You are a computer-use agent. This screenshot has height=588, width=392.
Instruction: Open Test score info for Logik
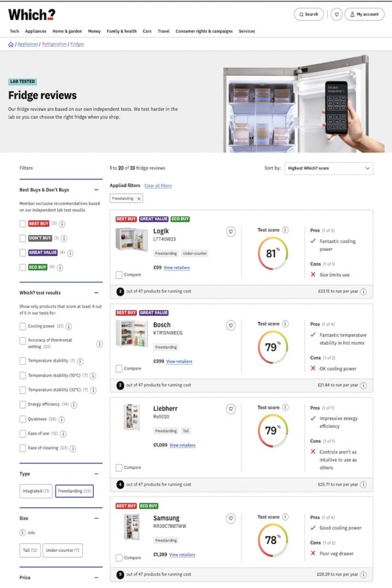(285, 230)
